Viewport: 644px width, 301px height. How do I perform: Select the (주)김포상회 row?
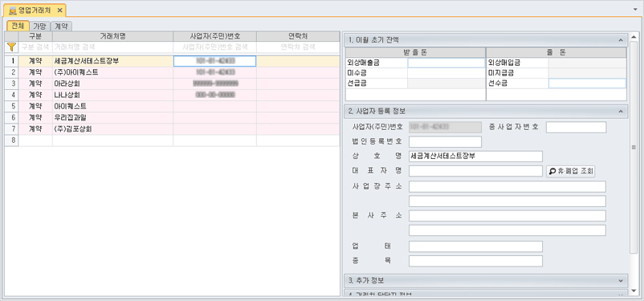172,129
